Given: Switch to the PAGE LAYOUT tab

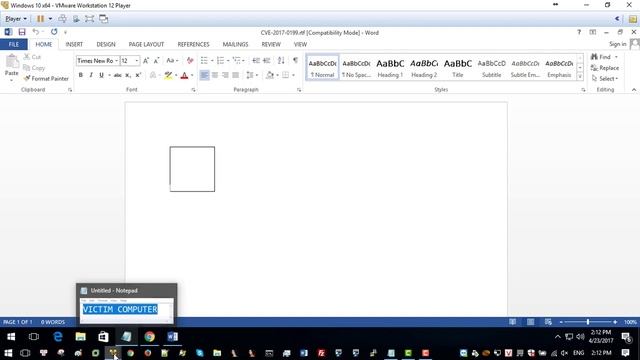Looking at the screenshot, I should coord(146,44).
